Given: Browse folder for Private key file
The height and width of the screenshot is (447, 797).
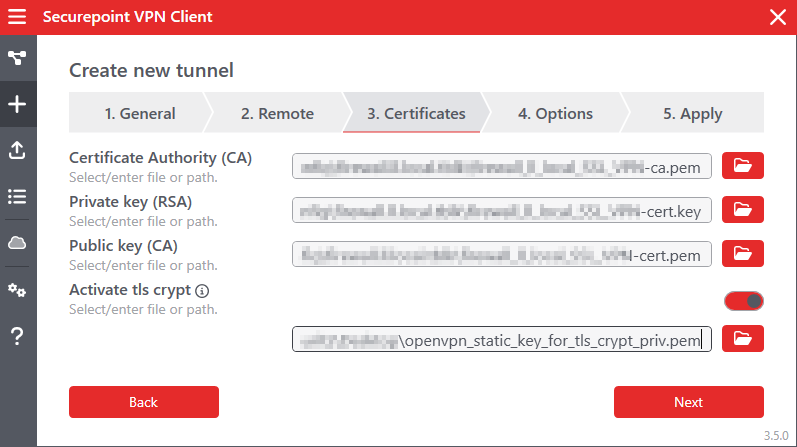Looking at the screenshot, I should [742, 209].
